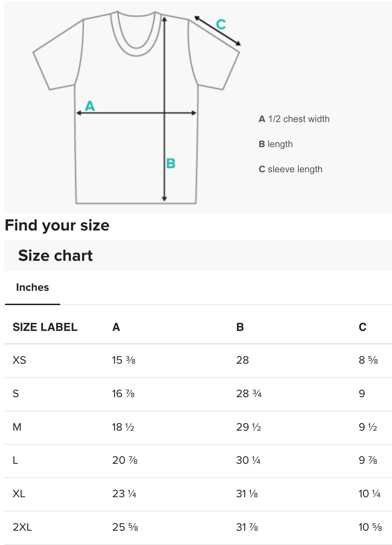Click the teal letter B label on shirt
Screen dimensions: 392x545
coord(170,163)
